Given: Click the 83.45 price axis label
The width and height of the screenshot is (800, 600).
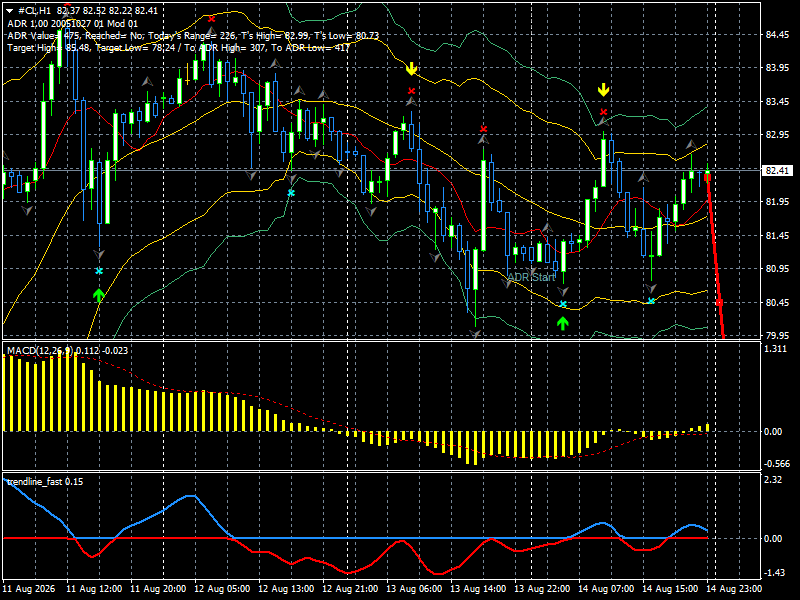Looking at the screenshot, I should (x=777, y=102).
